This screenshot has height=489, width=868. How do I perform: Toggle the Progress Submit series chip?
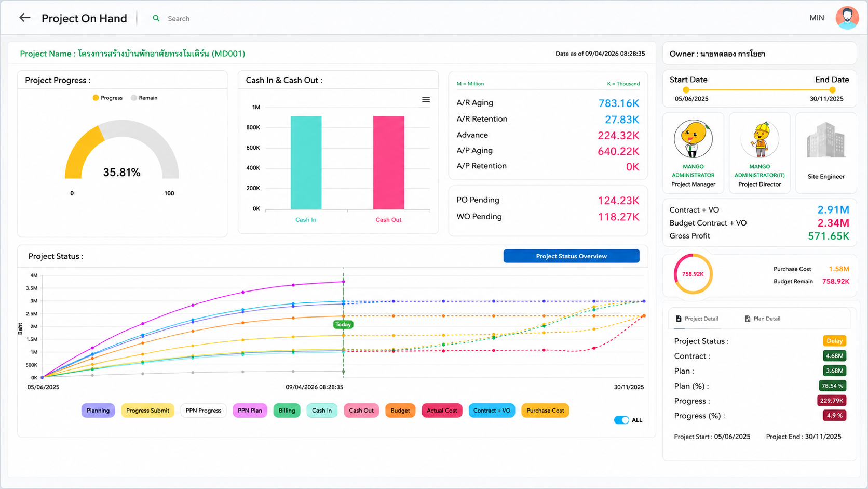point(147,411)
